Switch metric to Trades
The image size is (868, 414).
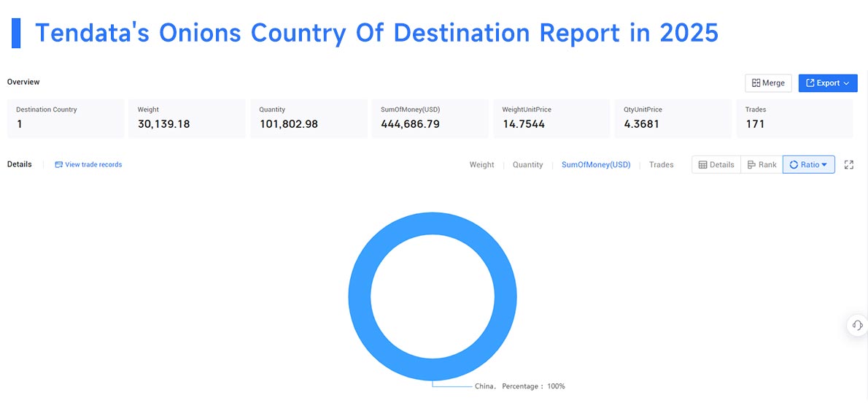[x=662, y=164]
